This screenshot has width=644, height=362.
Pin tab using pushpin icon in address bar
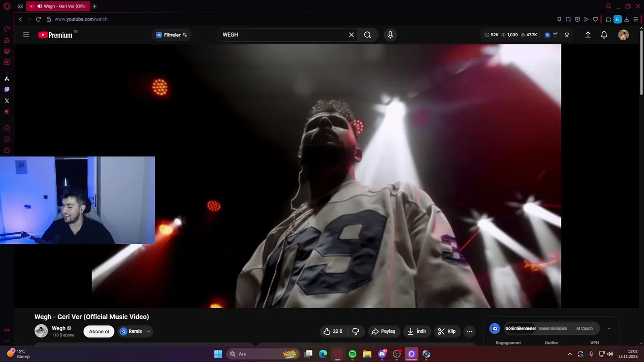[559, 19]
